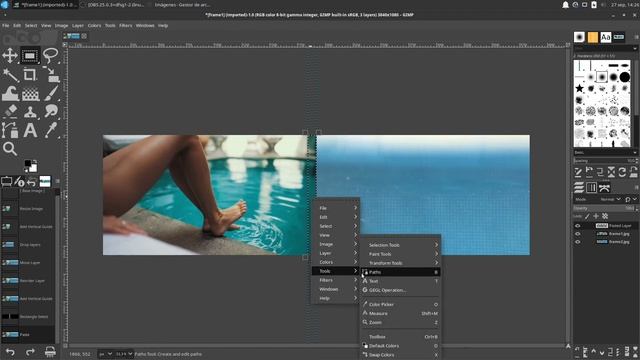Select the Eraser tool
This screenshot has height=360, width=640.
tap(10, 112)
